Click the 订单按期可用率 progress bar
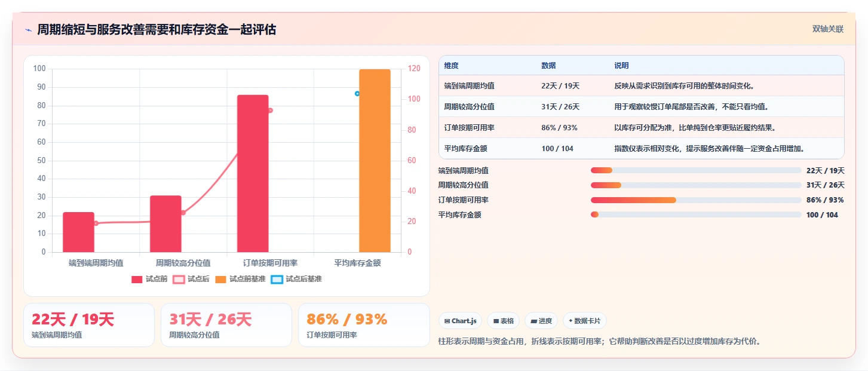868x371 pixels. [696, 200]
